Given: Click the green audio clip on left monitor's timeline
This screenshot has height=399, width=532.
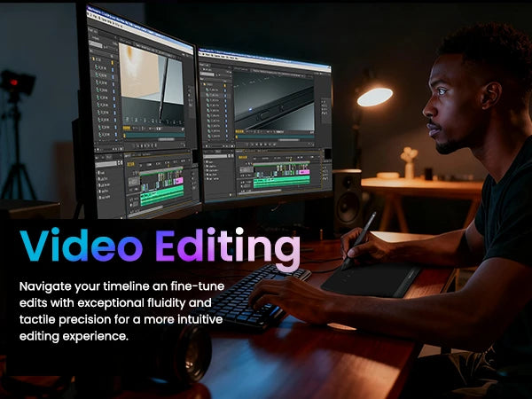Looking at the screenshot, I should pos(162,195).
